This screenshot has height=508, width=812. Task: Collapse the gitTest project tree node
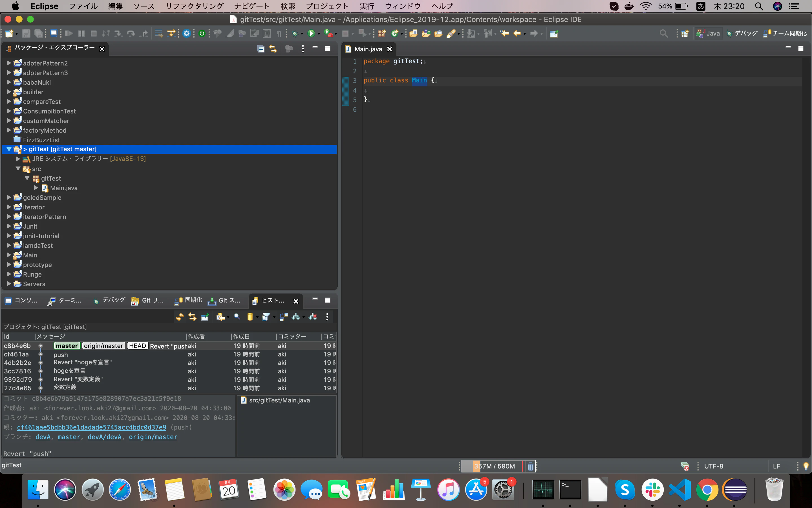(x=9, y=149)
